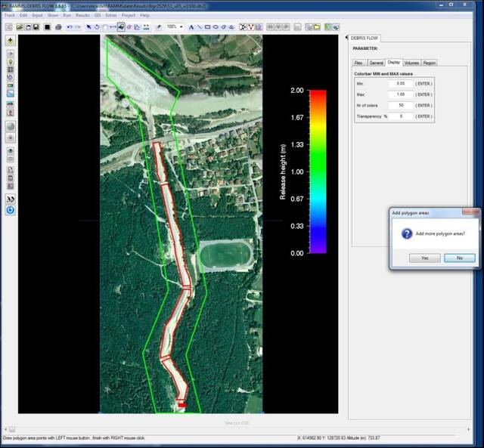Select the text annotation A tool
The image size is (484, 448).
[x=191, y=27]
